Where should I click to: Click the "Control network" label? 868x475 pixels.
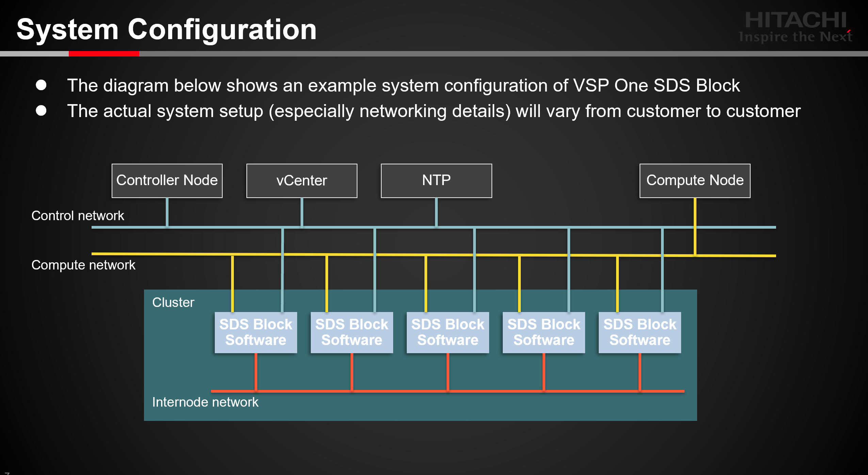[78, 216]
